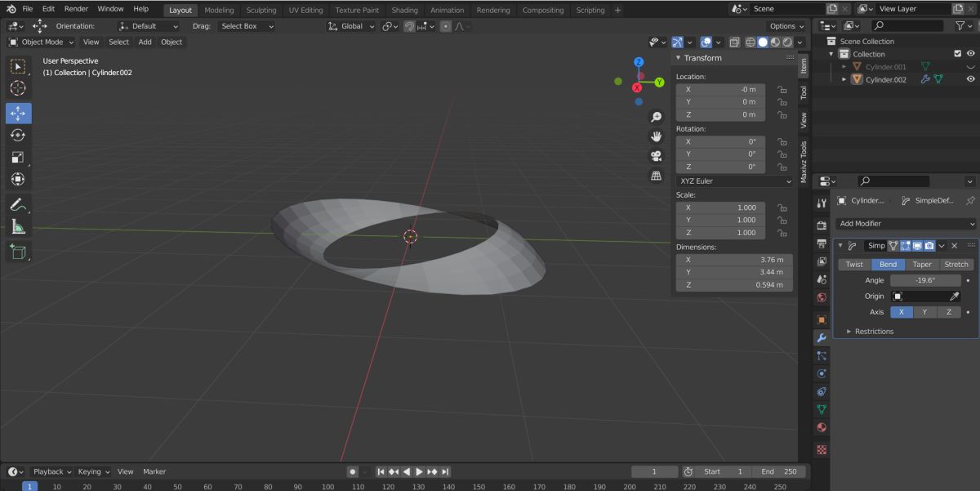This screenshot has height=491, width=980.
Task: Select the Add Cube tool
Action: 18,252
